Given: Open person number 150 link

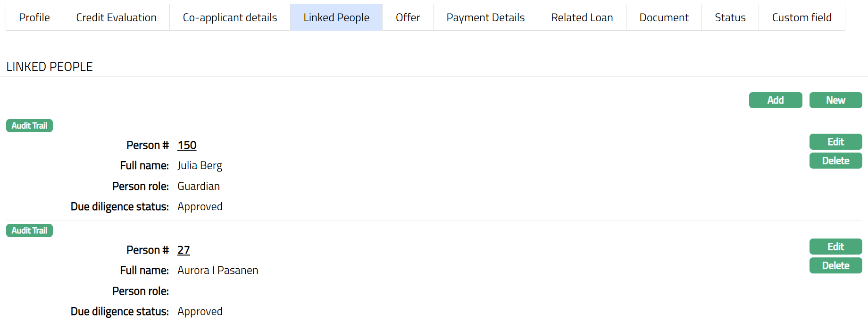Looking at the screenshot, I should [x=187, y=145].
